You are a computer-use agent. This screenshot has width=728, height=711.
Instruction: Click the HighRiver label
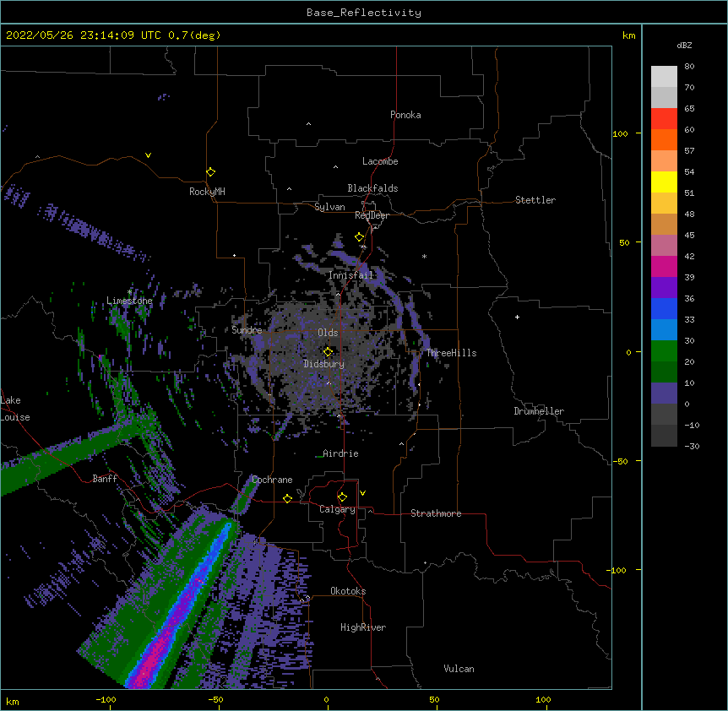363,627
